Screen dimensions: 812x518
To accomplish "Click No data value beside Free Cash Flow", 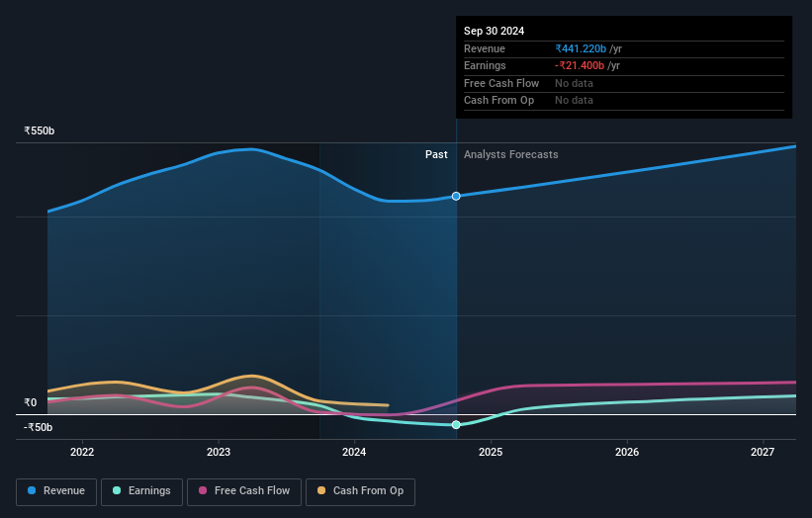I will click(x=574, y=83).
